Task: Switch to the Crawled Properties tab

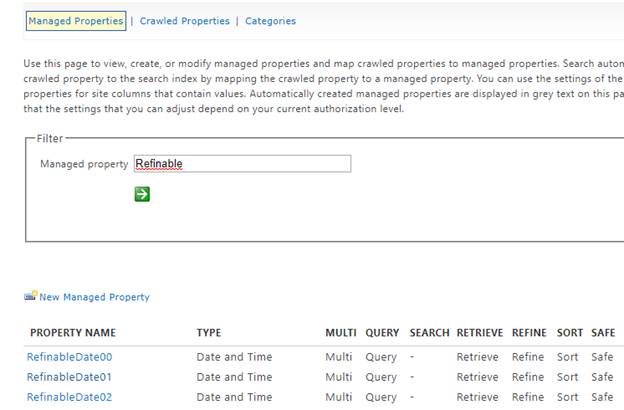Action: pyautogui.click(x=184, y=21)
